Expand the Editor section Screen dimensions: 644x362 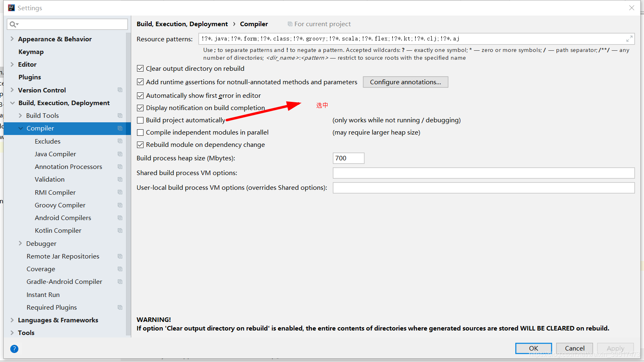(12, 64)
